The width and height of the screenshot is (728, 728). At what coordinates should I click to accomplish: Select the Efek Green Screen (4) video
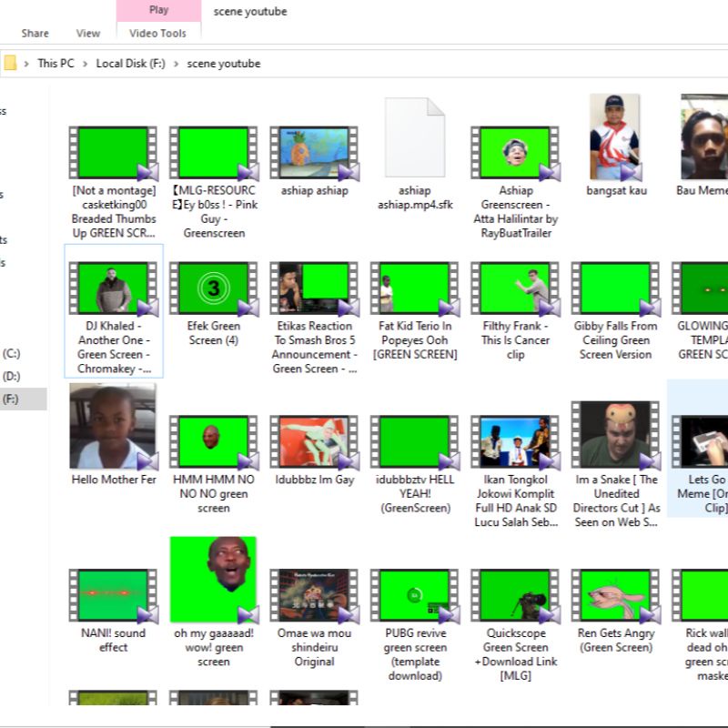point(213,289)
